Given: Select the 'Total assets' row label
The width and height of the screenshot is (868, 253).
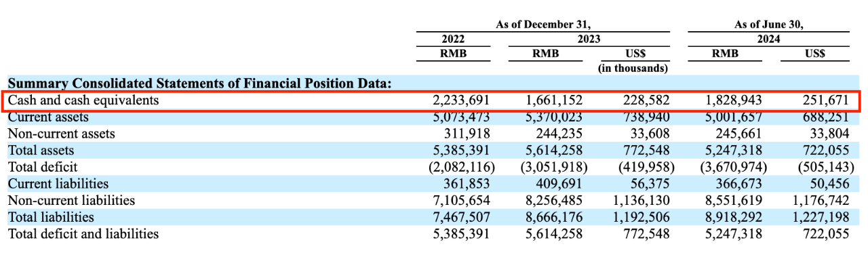Looking at the screenshot, I should coord(41,151).
